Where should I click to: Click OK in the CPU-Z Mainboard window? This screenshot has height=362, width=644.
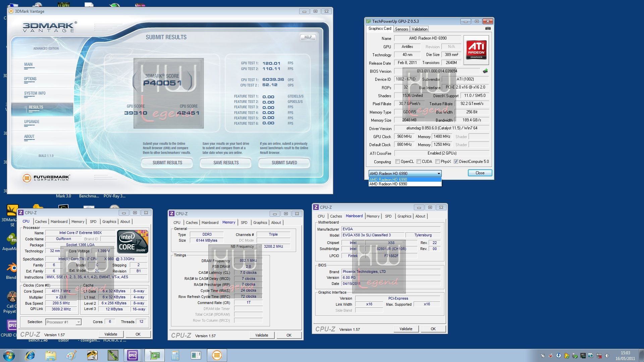pos(433,329)
